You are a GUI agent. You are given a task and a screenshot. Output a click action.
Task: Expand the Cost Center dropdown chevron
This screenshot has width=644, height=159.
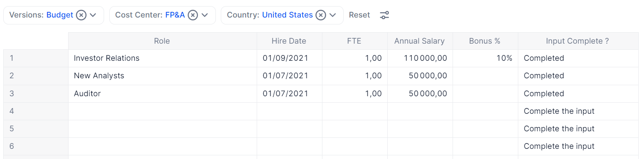point(205,15)
